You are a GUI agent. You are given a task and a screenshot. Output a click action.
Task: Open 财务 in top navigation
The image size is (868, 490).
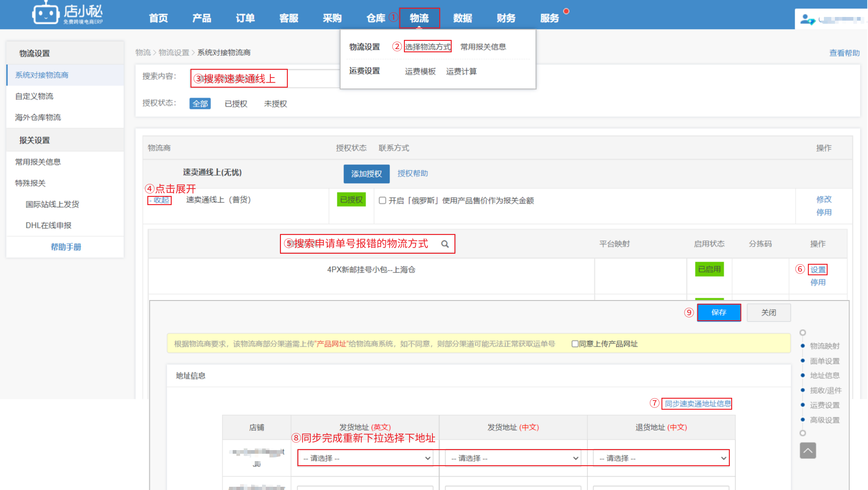click(506, 18)
